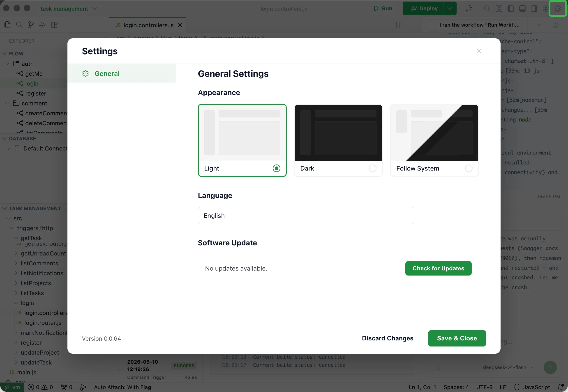Open the settings gear icon in title bar
The height and width of the screenshot is (392, 568).
pyautogui.click(x=557, y=9)
